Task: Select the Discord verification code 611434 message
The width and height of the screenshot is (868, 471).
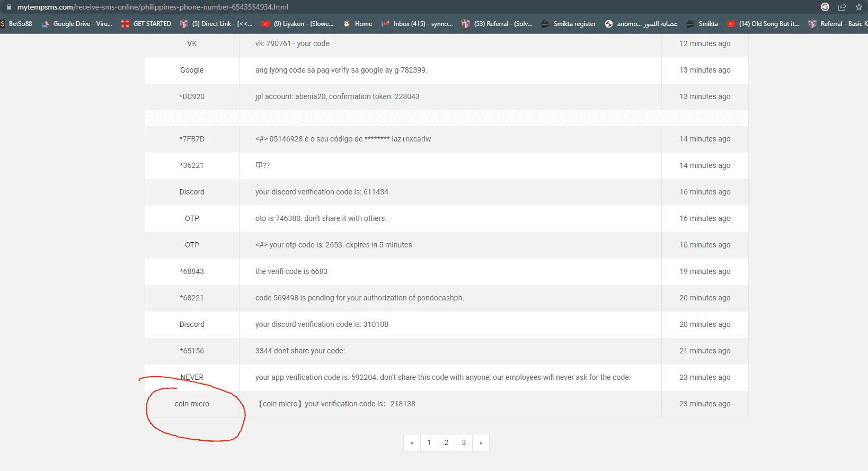Action: tap(322, 192)
